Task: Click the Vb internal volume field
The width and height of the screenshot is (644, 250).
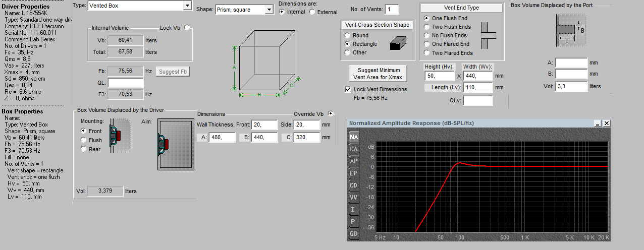Action: pyautogui.click(x=125, y=40)
